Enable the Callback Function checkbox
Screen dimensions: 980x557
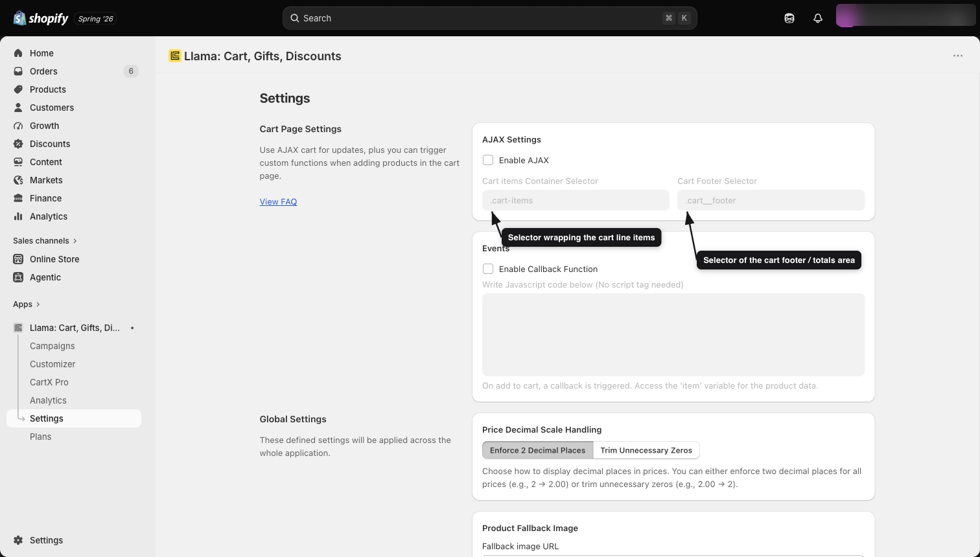tap(488, 269)
